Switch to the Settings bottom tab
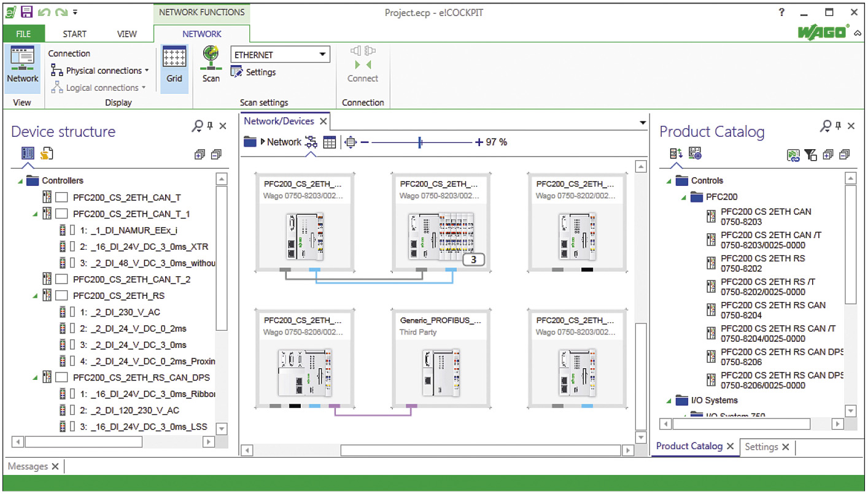The width and height of the screenshot is (868, 494). [761, 447]
